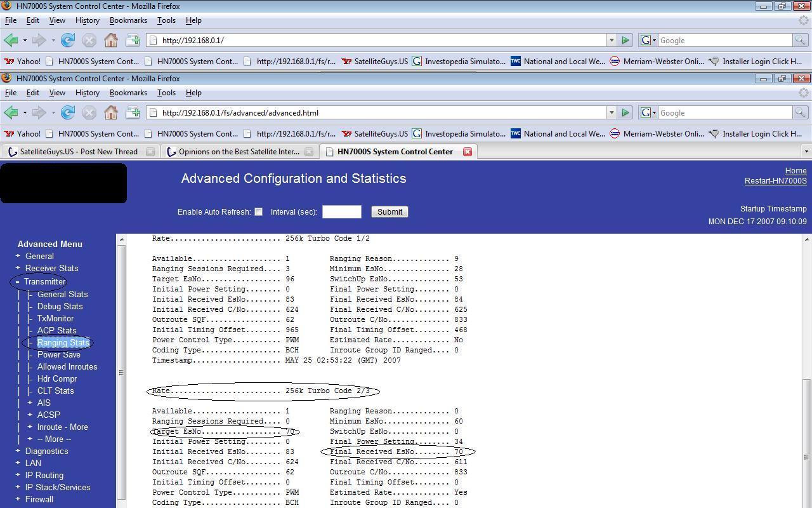Click the Back arrow in lower navigation toolbar
The image size is (812, 508).
coord(11,112)
